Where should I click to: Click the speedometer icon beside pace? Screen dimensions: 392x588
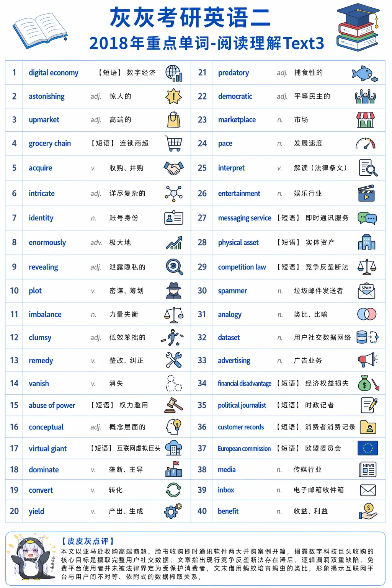click(x=366, y=144)
